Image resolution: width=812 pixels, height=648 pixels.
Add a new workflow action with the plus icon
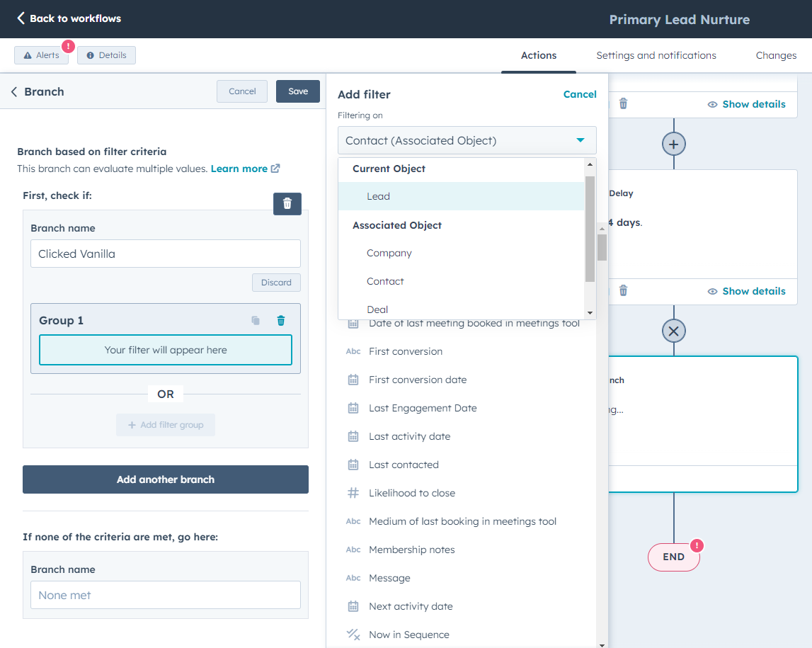673,144
